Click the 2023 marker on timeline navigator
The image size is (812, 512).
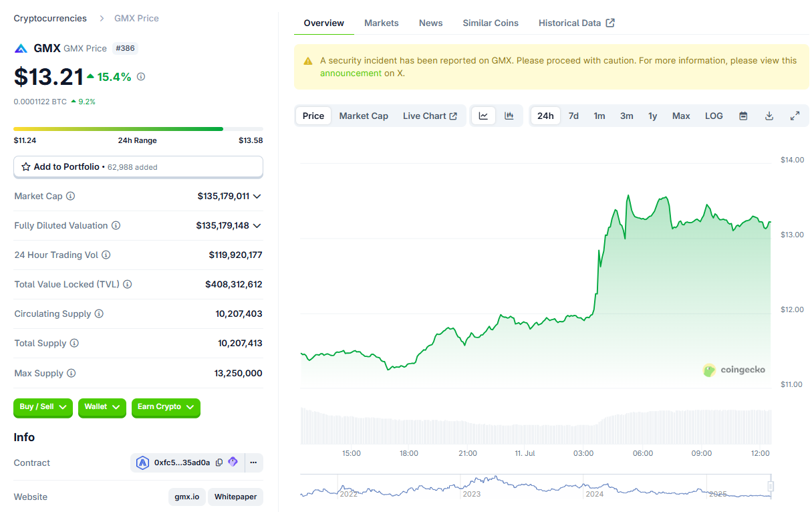(472, 494)
